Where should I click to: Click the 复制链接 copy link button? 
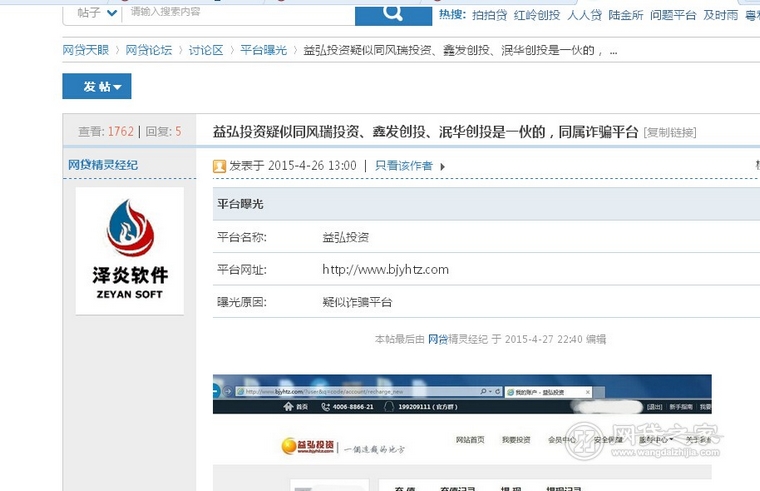tap(670, 133)
